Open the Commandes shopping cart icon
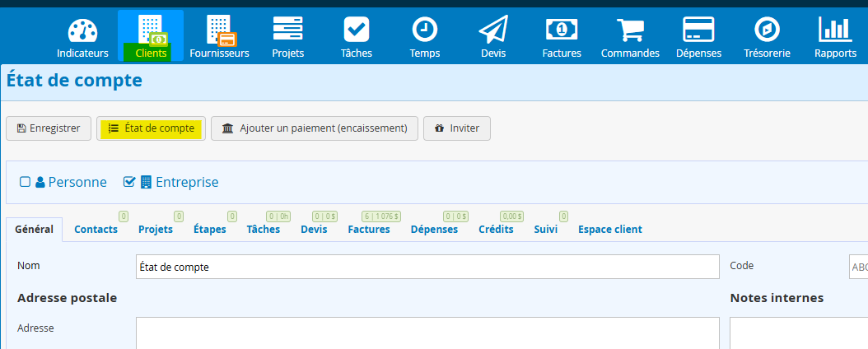868x349 pixels. click(x=630, y=31)
